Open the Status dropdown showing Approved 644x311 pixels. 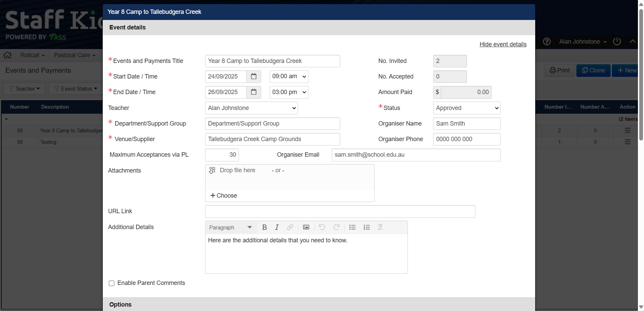tap(467, 108)
